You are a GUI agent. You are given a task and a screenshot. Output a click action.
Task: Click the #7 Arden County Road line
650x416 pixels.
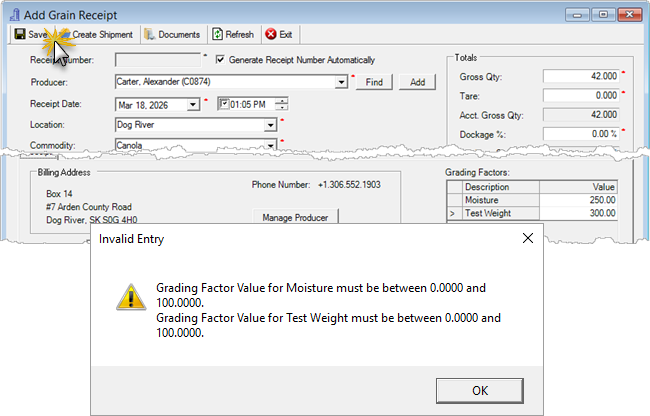[89, 207]
